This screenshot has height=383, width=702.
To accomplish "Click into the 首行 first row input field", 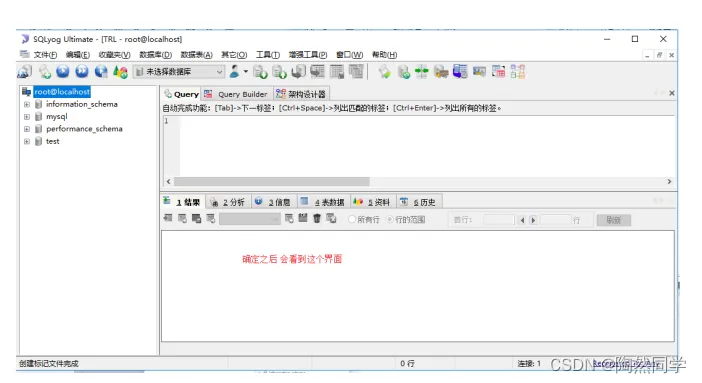I will coord(499,219).
